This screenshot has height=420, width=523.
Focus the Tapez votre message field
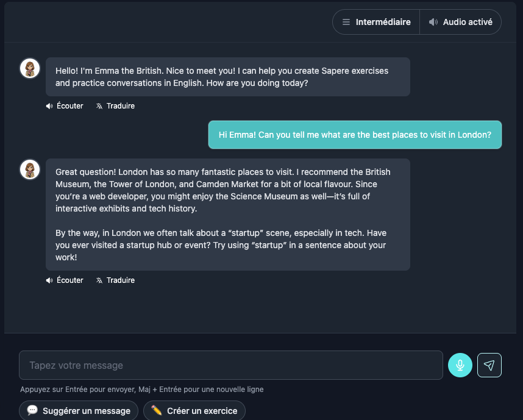[x=231, y=365]
